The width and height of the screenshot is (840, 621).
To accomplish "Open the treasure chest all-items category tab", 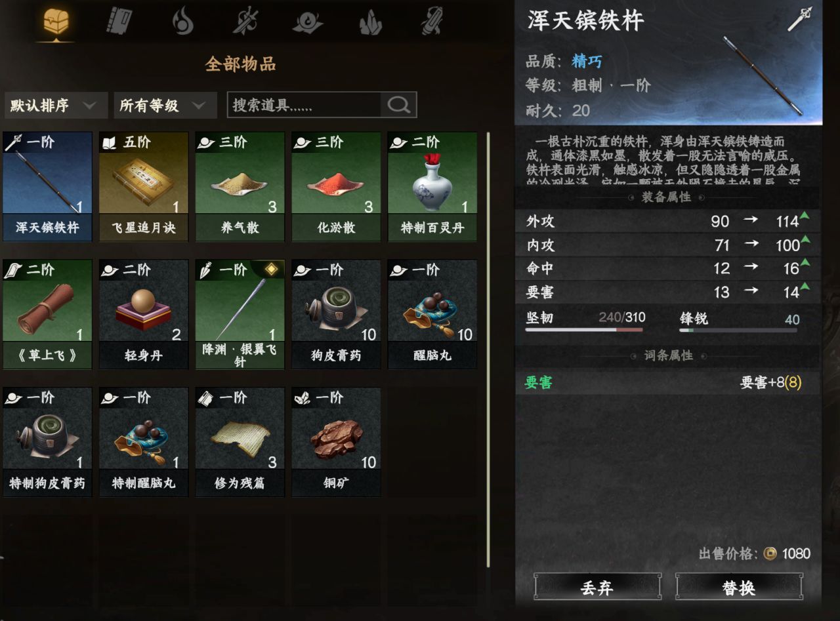I will (x=55, y=22).
